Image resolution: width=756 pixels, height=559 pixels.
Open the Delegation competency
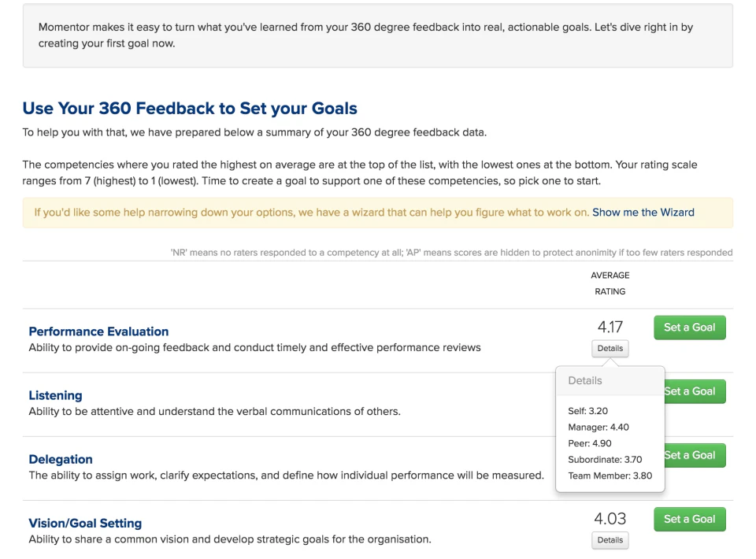[x=61, y=459]
